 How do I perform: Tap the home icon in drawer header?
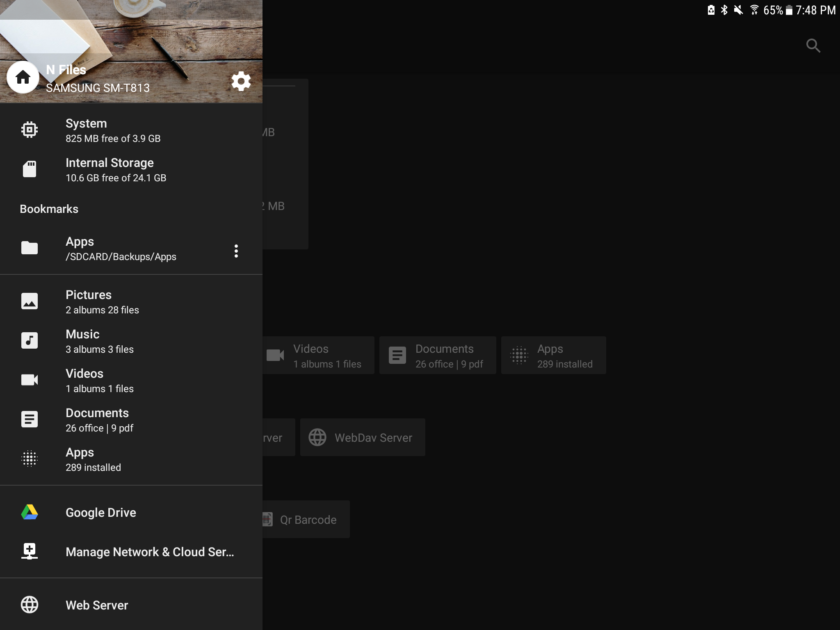[x=23, y=77]
